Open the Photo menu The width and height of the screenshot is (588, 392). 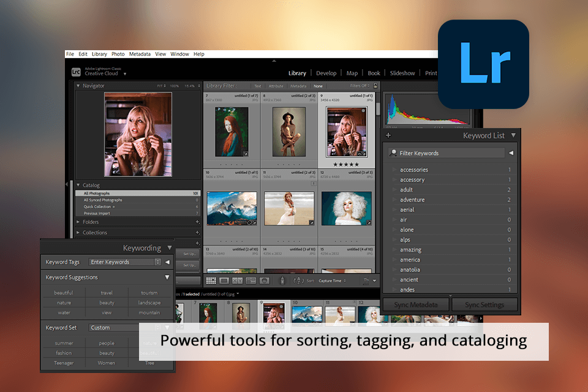(118, 54)
